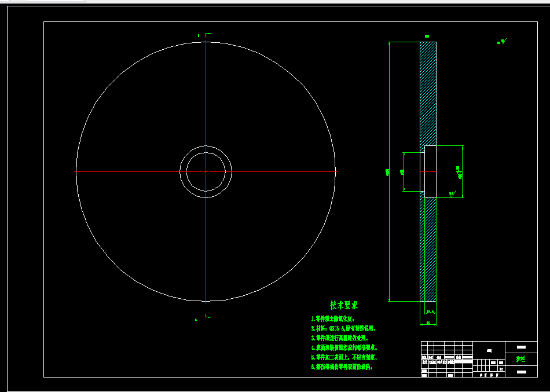Select requirement line 2 mentioning Q235-A
Screen dimensions: 550x392
(344, 329)
